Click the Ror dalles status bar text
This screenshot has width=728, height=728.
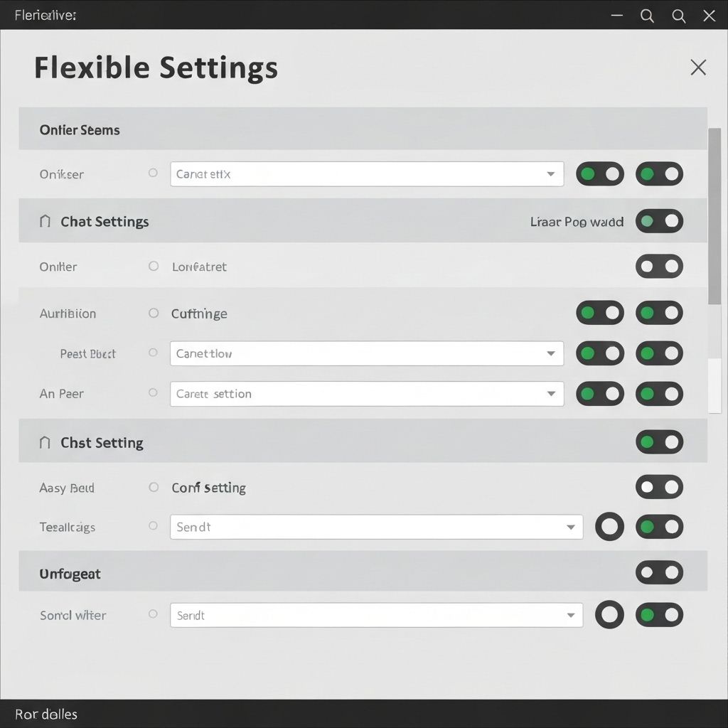46,714
